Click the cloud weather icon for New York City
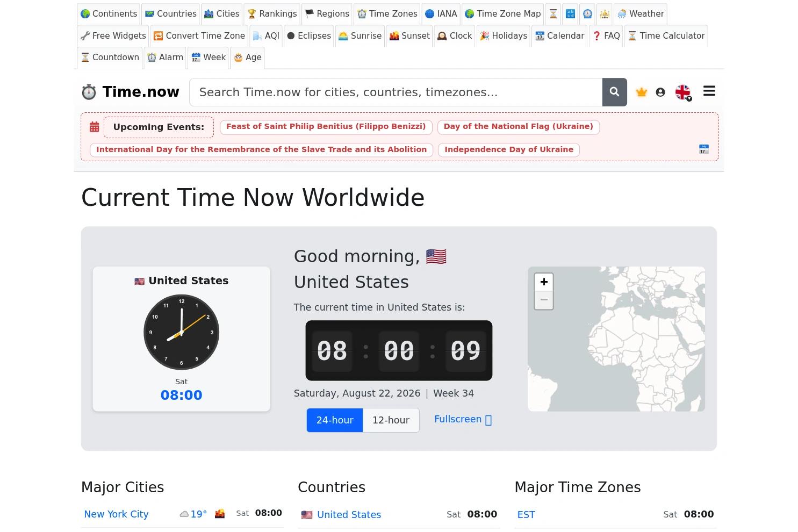The height and width of the screenshot is (532, 798). [184, 514]
